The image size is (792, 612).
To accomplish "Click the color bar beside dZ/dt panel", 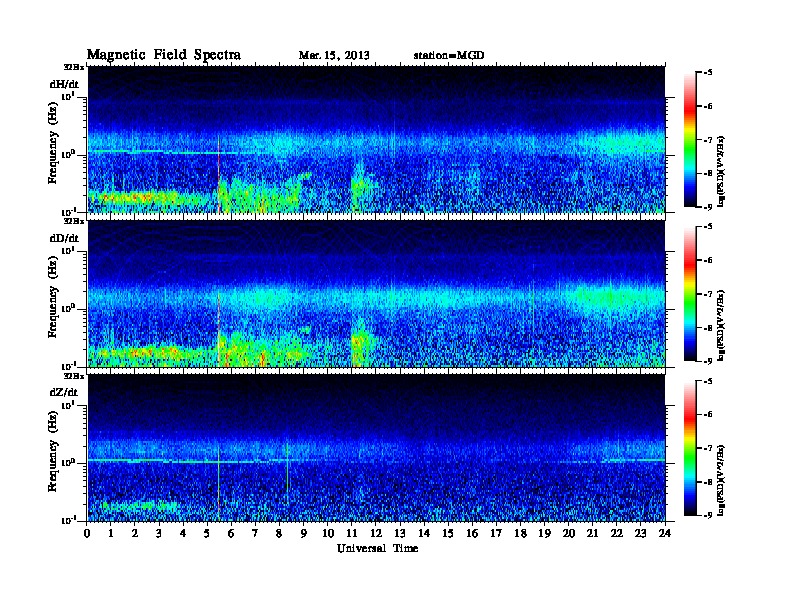I will tap(690, 448).
